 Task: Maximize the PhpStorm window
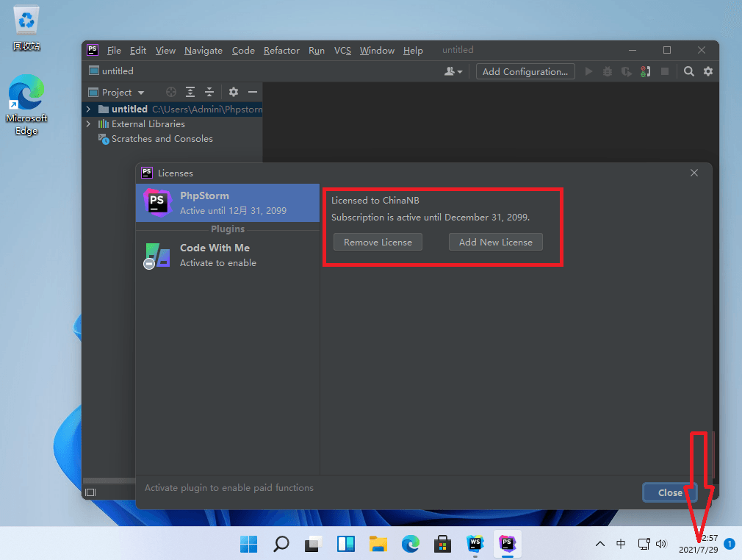click(667, 50)
